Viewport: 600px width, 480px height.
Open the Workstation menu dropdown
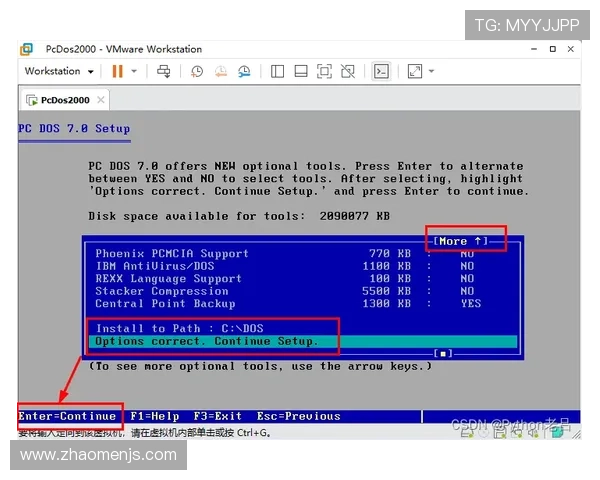coord(59,71)
